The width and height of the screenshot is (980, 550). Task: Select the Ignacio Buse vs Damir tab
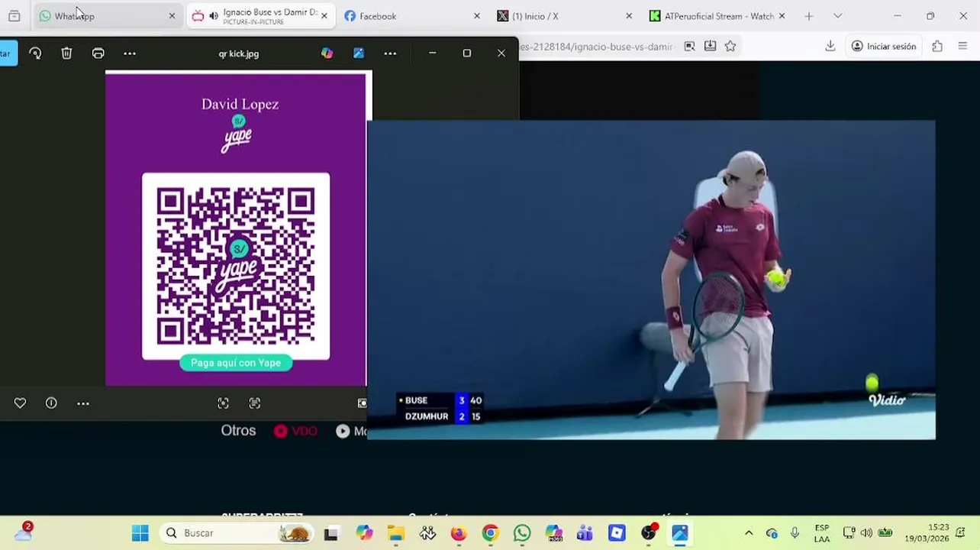point(260,16)
